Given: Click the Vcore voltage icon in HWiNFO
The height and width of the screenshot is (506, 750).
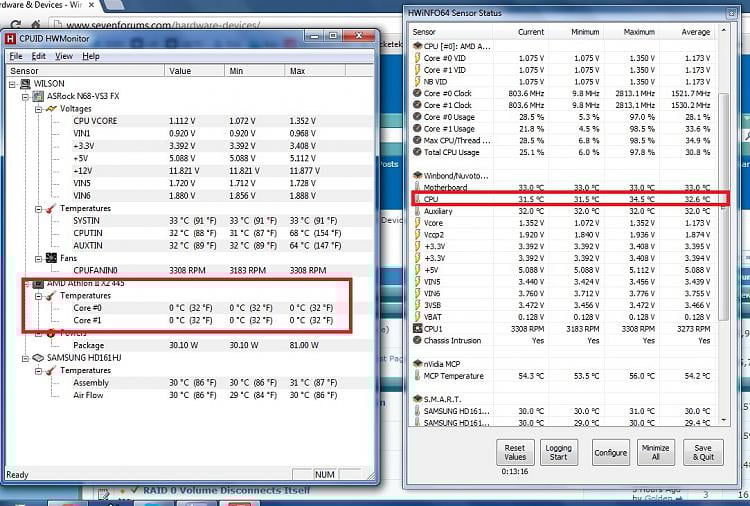Looking at the screenshot, I should (418, 222).
